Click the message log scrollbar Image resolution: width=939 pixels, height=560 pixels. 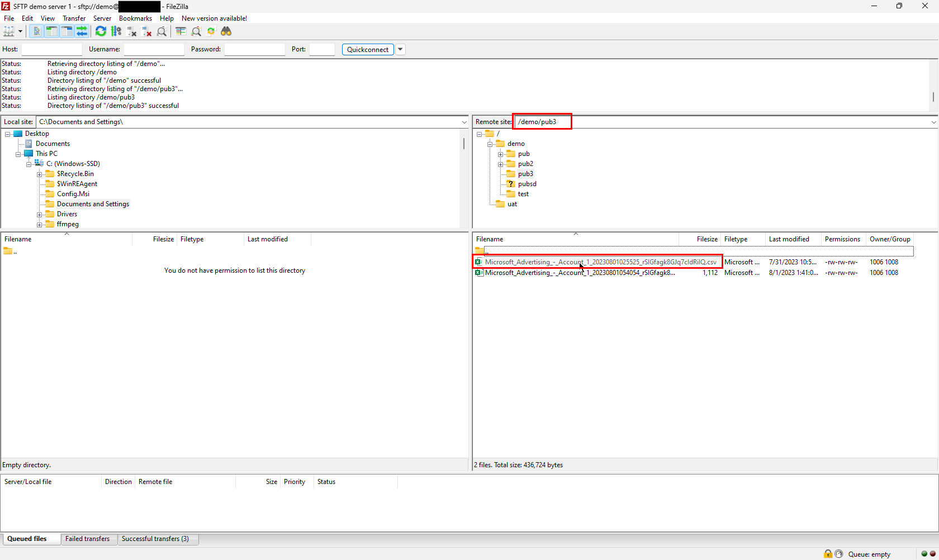click(x=933, y=97)
